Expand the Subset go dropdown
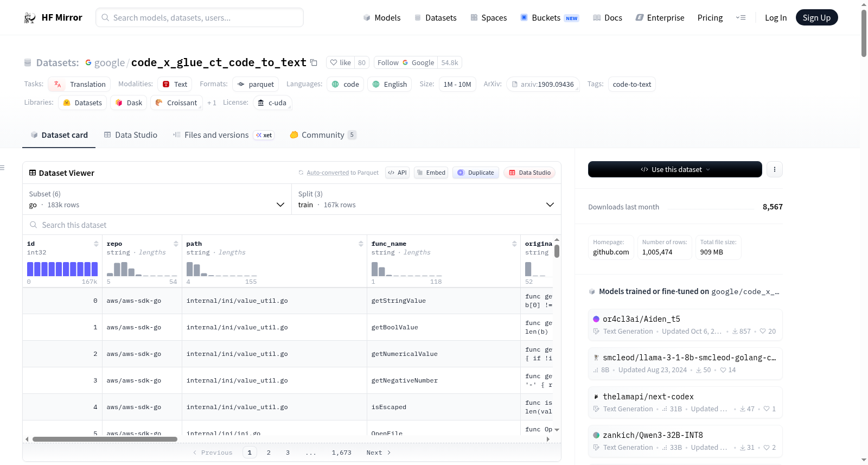Screen dimensions: 868x465 pos(157,199)
